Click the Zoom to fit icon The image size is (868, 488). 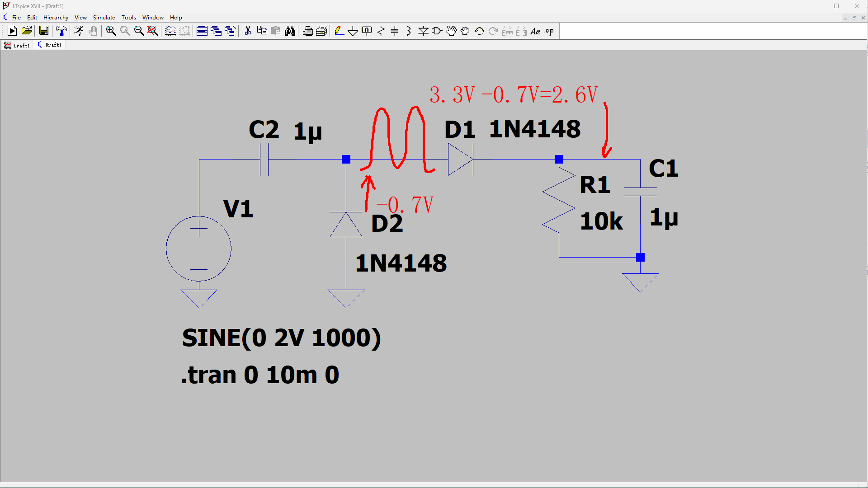153,31
